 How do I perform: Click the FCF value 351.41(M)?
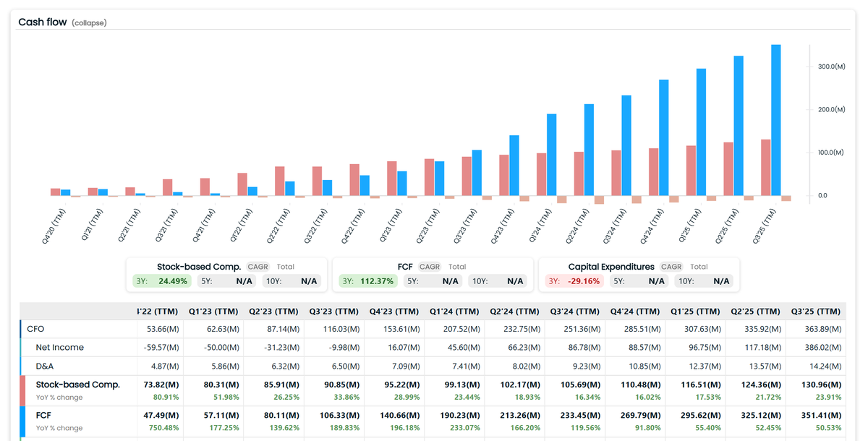821,416
